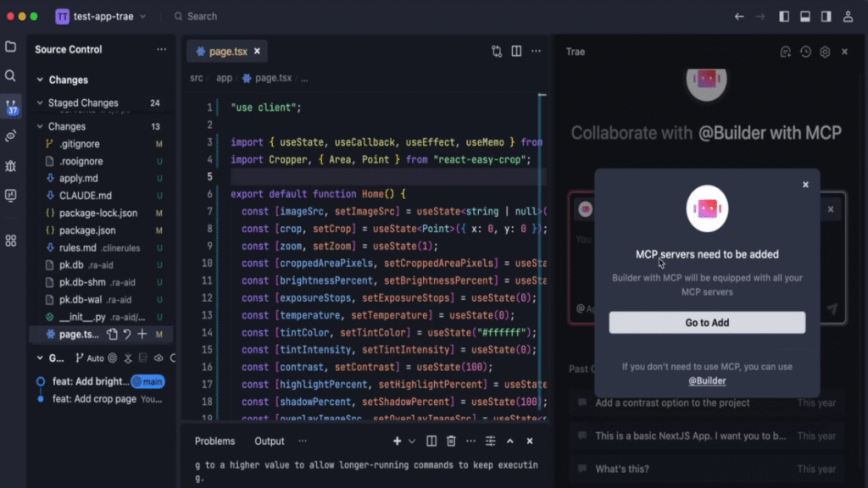Click the Search field in title bar
This screenshot has width=868, height=488.
[x=196, y=17]
